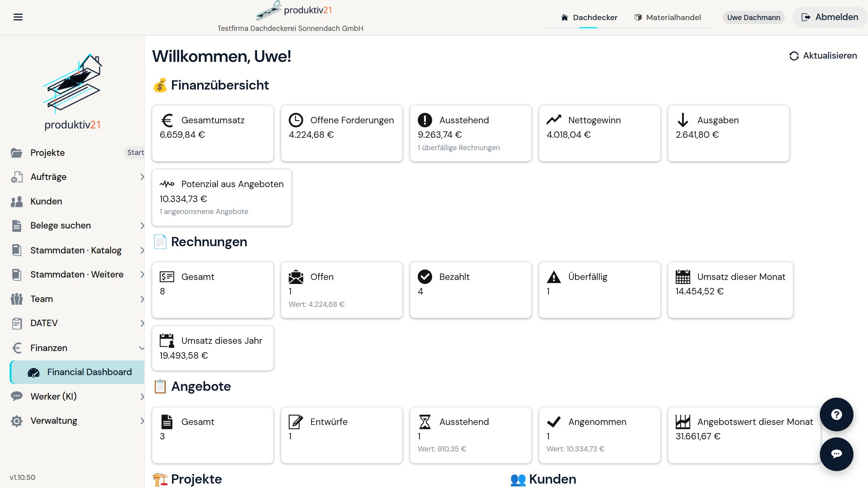868x488 pixels.
Task: Click the Abmelden logout button
Action: (830, 17)
